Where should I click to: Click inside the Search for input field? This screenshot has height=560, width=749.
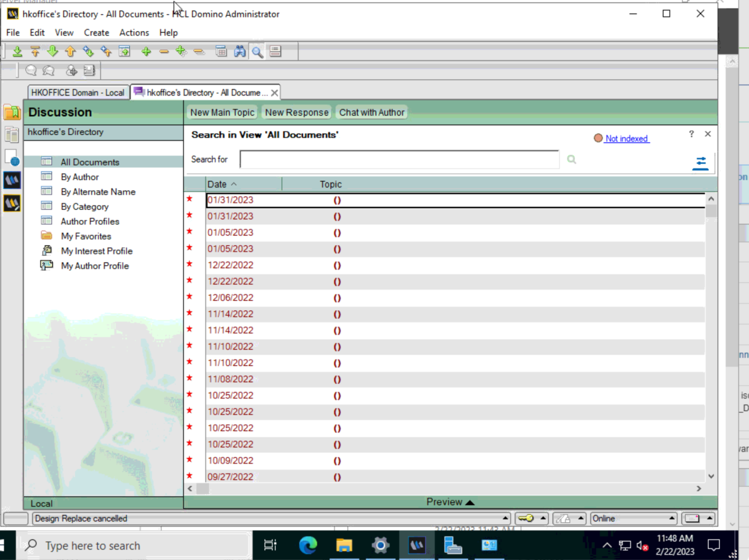coord(399,159)
